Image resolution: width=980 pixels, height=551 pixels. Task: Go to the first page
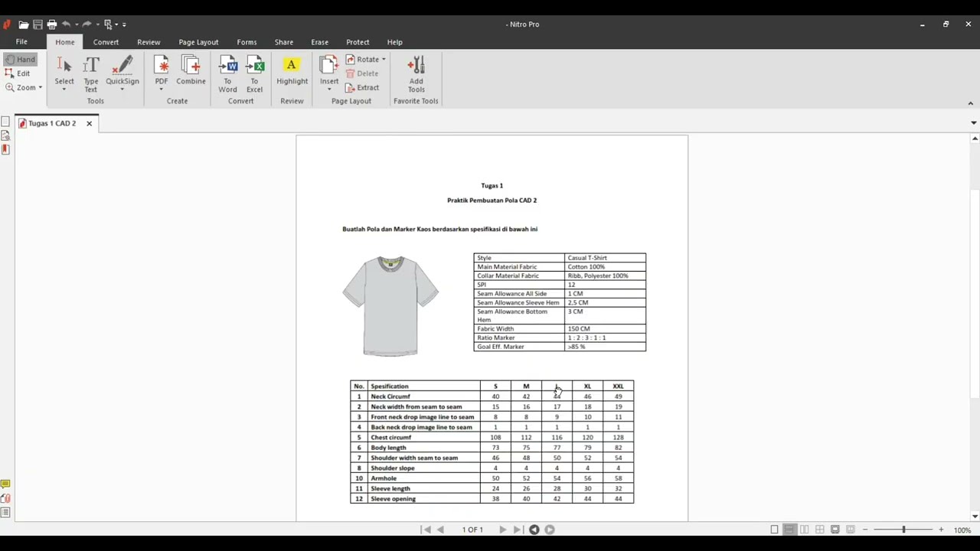point(426,530)
